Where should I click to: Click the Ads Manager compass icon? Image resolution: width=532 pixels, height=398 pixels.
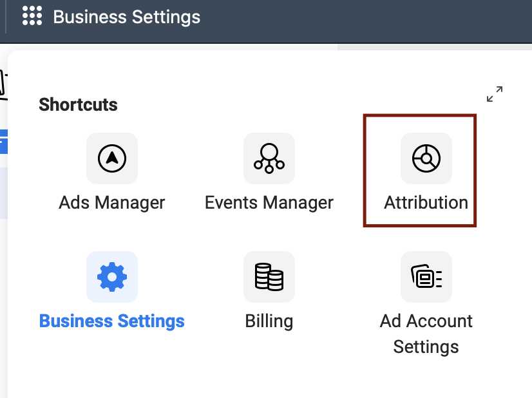pos(112,158)
